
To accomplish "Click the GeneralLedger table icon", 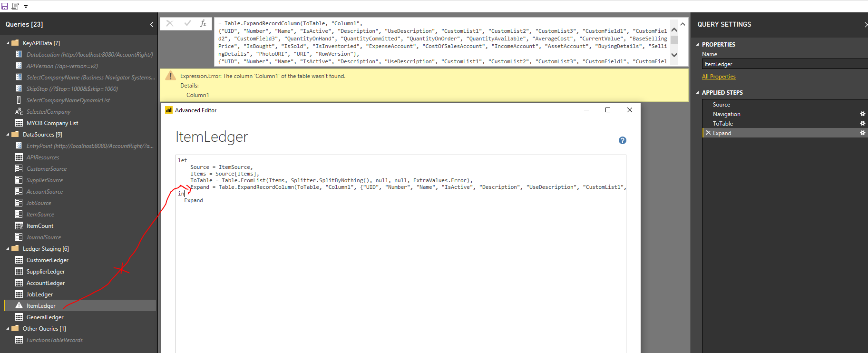I will coord(19,317).
